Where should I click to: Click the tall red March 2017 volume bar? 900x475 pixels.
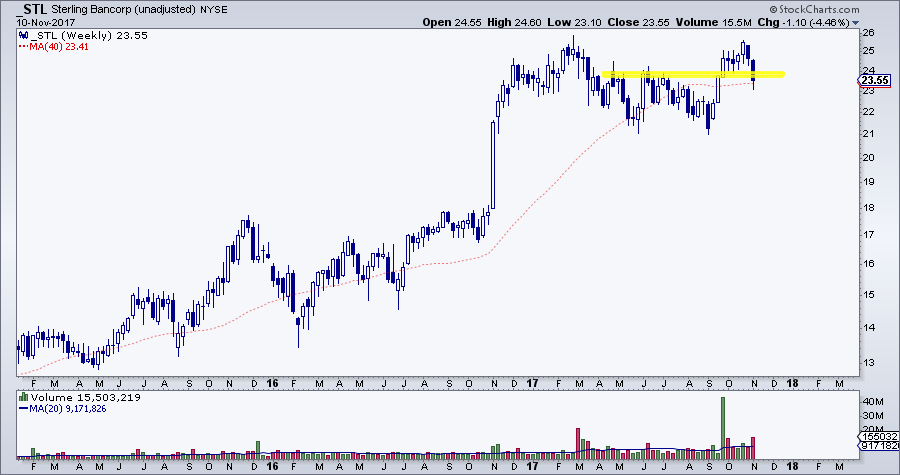(x=578, y=443)
